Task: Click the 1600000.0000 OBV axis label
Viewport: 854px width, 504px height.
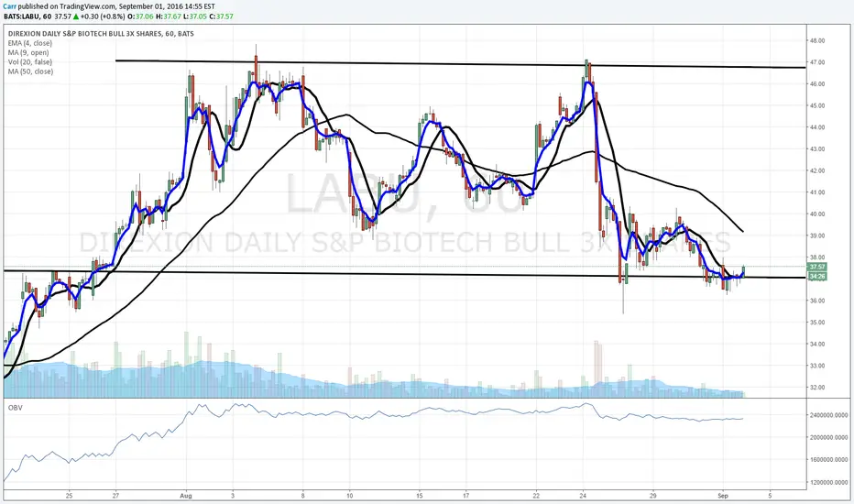Action: point(828,460)
